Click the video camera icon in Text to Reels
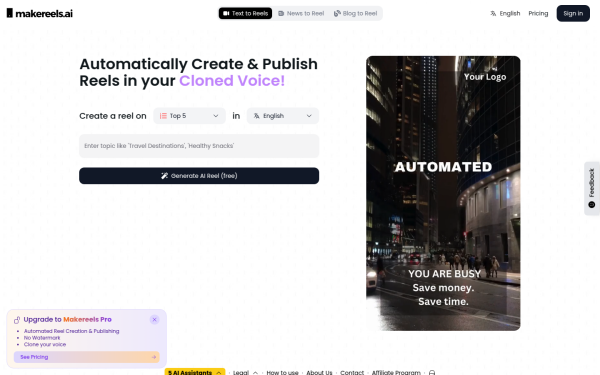 pyautogui.click(x=226, y=13)
